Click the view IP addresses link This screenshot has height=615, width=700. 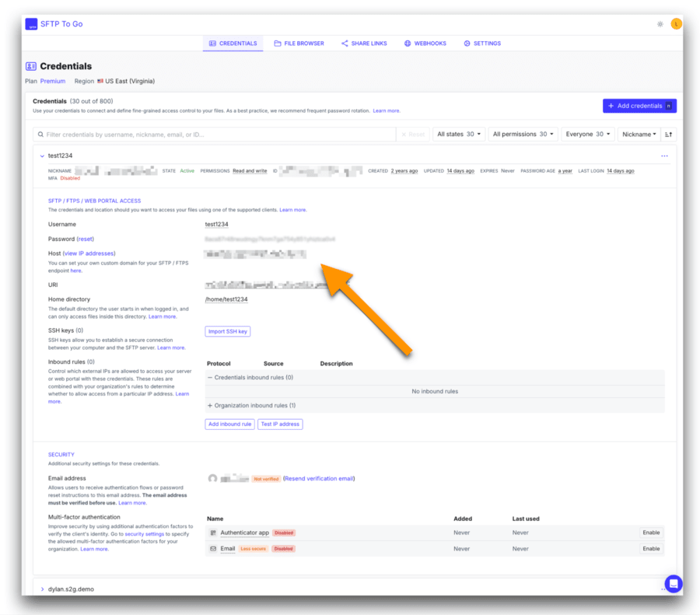(x=89, y=253)
